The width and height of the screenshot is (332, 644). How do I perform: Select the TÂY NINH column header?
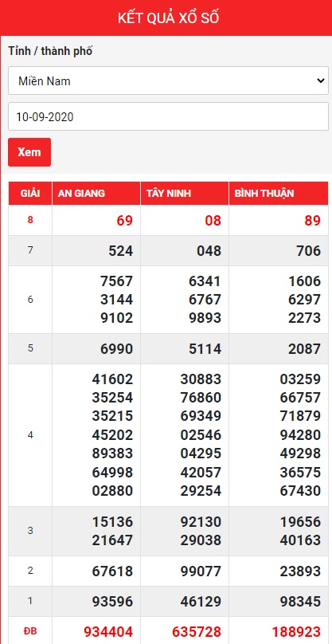click(x=185, y=194)
